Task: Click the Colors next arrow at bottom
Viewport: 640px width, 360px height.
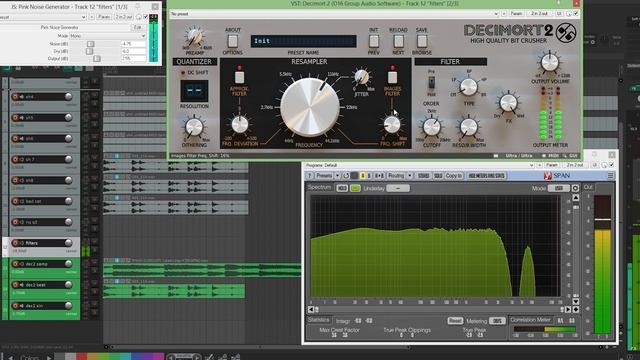Action: pyautogui.click(x=49, y=358)
